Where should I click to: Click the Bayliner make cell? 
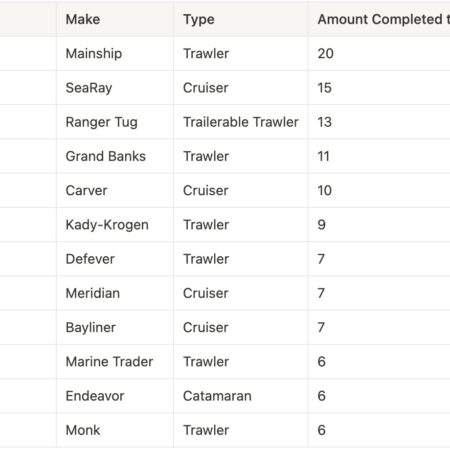point(115,328)
